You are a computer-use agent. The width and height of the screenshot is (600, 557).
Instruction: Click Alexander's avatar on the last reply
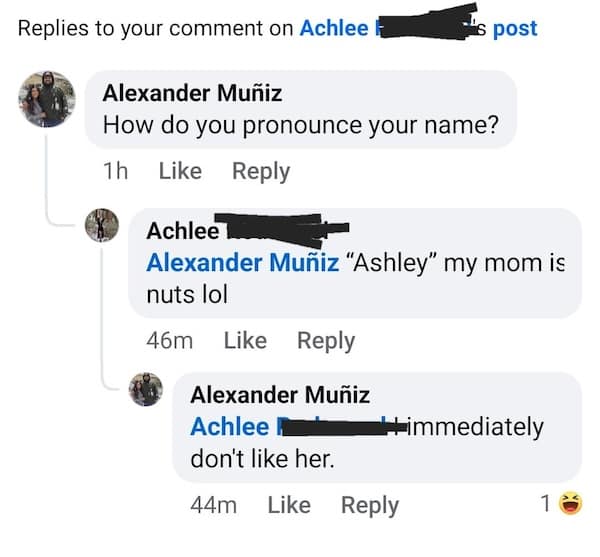[x=146, y=390]
